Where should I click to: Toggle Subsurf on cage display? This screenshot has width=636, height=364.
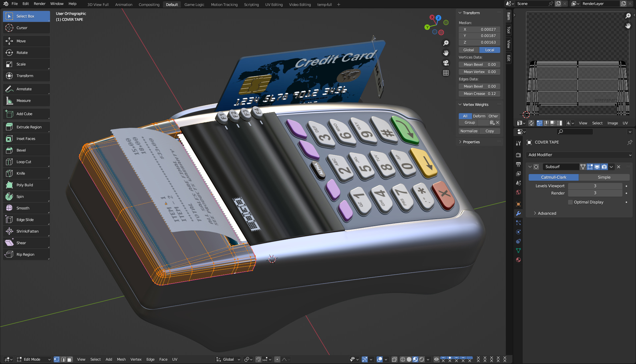click(x=583, y=167)
